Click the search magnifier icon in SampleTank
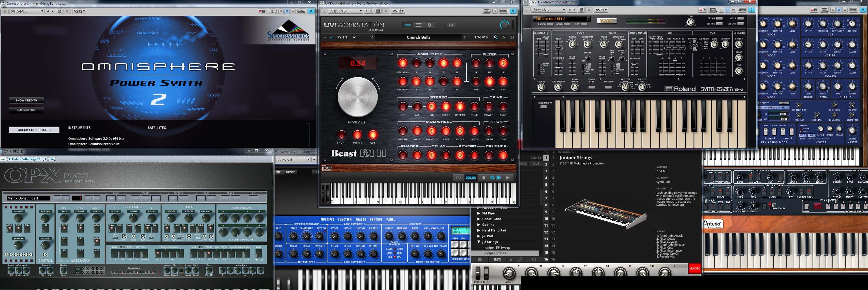The width and height of the screenshot is (868, 290). click(521, 259)
